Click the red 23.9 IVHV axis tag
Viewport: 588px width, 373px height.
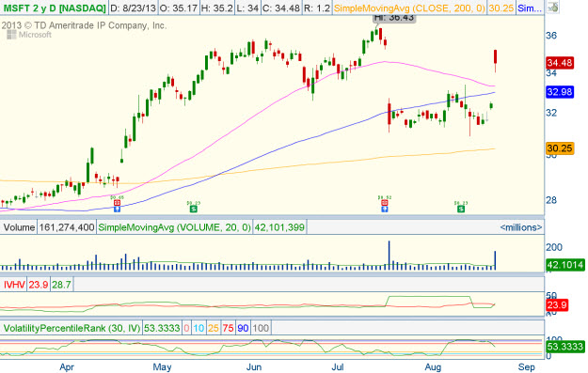557,304
